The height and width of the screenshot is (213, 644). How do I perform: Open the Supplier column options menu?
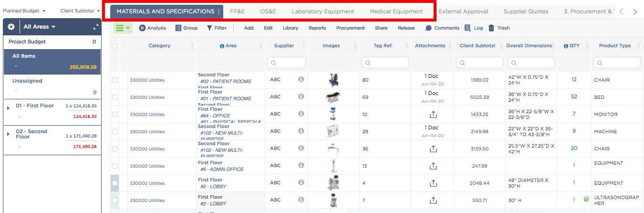(304, 46)
